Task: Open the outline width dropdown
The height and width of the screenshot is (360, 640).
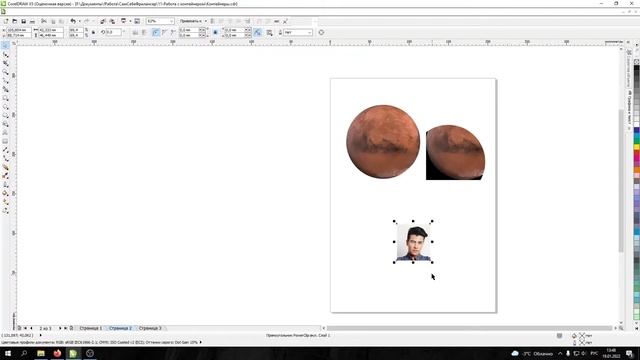Action: point(309,32)
